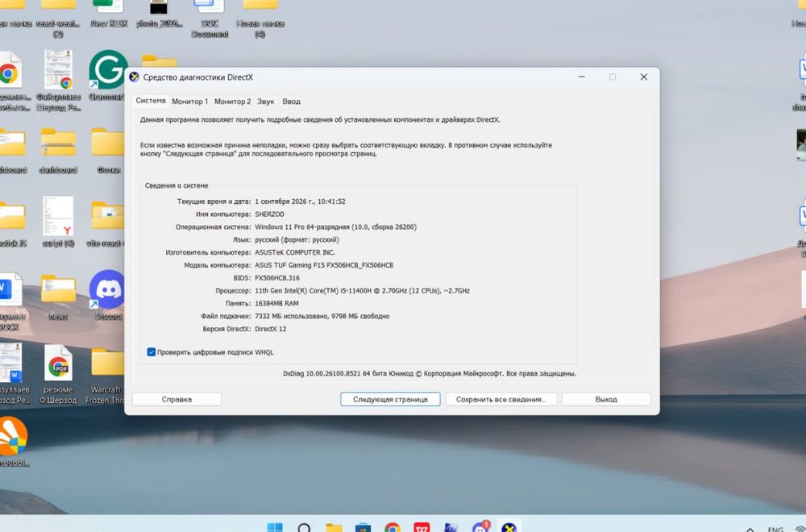The image size is (806, 532).
Task: Open taskbar Search magnifier
Action: pos(305,527)
